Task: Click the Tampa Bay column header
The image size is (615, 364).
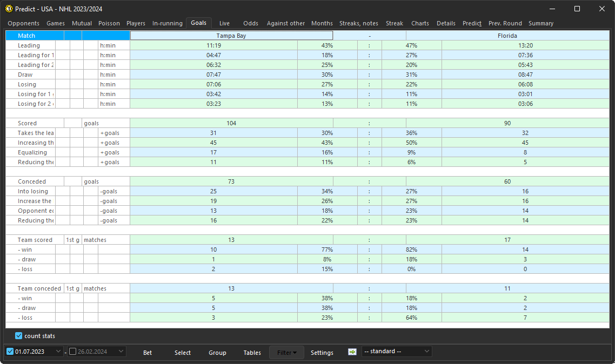Action: click(231, 36)
